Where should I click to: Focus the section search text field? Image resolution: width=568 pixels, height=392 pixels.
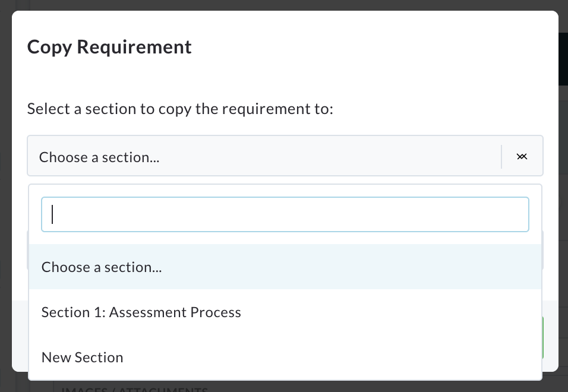[x=285, y=214]
